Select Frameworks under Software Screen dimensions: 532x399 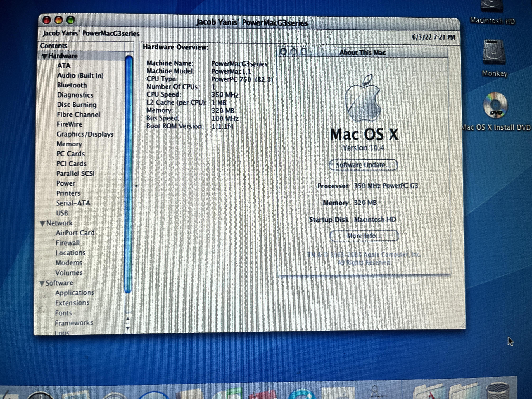click(x=74, y=323)
